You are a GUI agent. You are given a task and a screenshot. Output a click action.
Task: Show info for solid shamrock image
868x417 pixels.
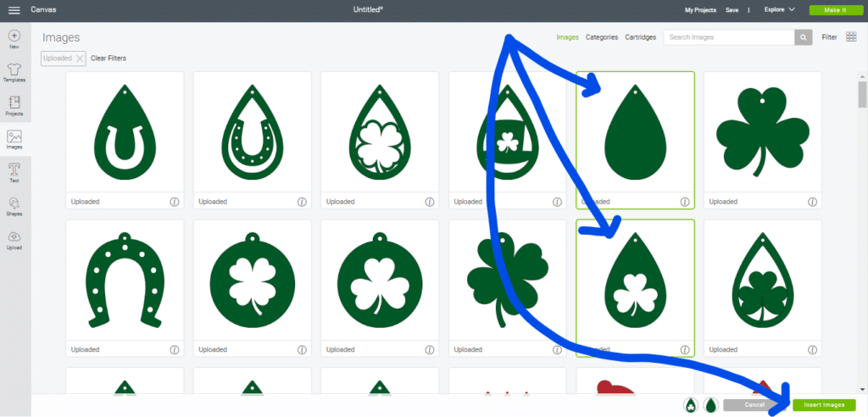point(812,202)
